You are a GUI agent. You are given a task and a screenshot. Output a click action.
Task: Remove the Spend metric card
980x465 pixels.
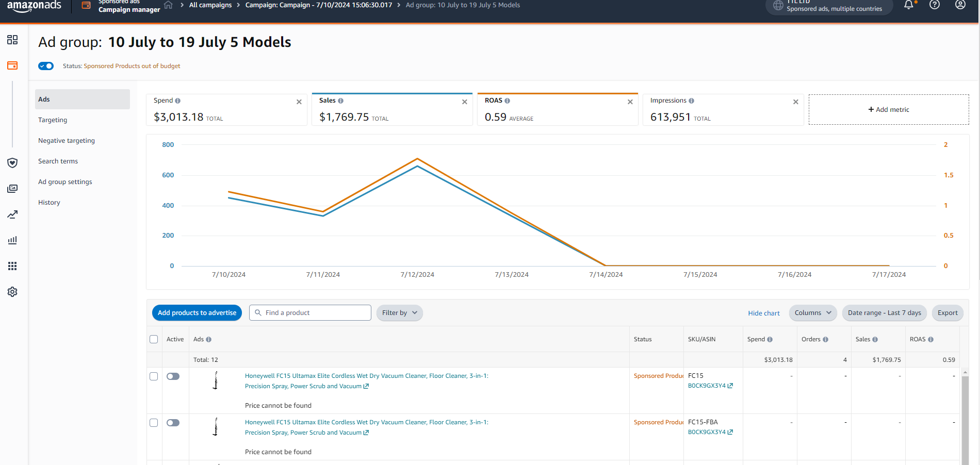[x=299, y=102]
